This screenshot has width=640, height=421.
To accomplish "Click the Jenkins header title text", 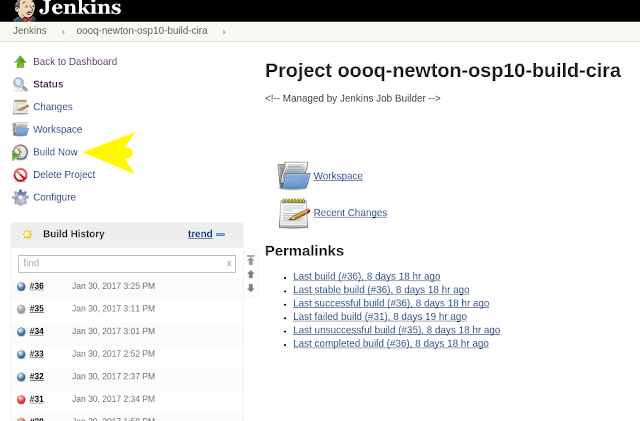I will [80, 7].
